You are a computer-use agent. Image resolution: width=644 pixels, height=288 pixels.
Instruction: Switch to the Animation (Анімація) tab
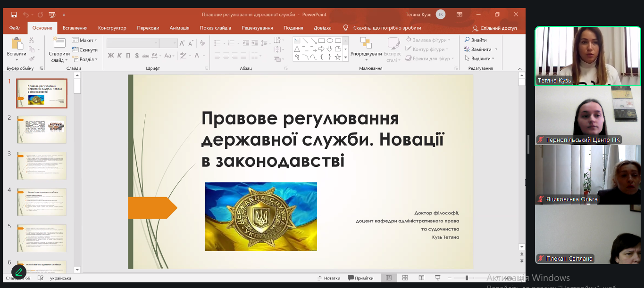coord(179,28)
